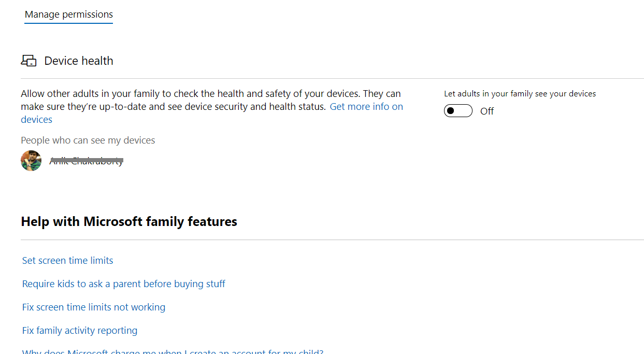Open 'Why does Microsoft charge me' link
This screenshot has width=644, height=354.
[173, 351]
